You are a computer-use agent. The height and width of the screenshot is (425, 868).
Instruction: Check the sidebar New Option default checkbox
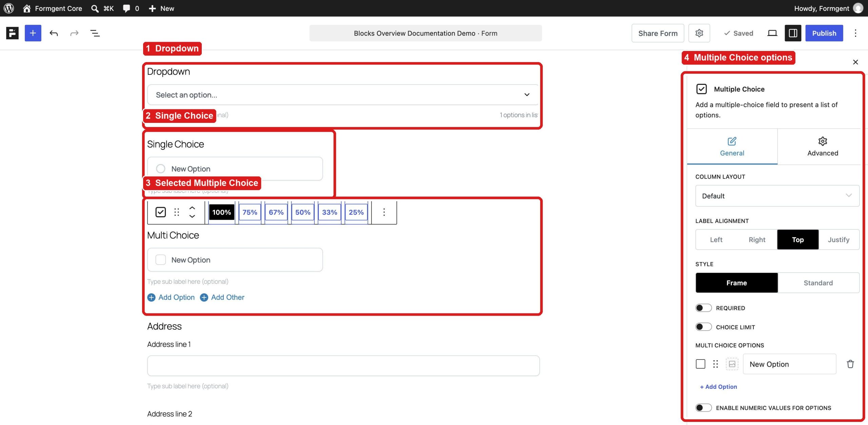click(701, 364)
